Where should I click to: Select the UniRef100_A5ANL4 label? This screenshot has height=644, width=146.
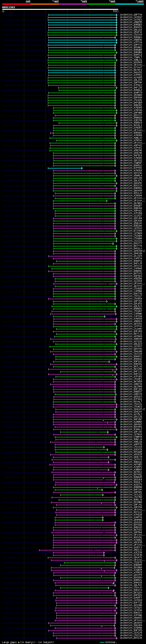point(131,175)
